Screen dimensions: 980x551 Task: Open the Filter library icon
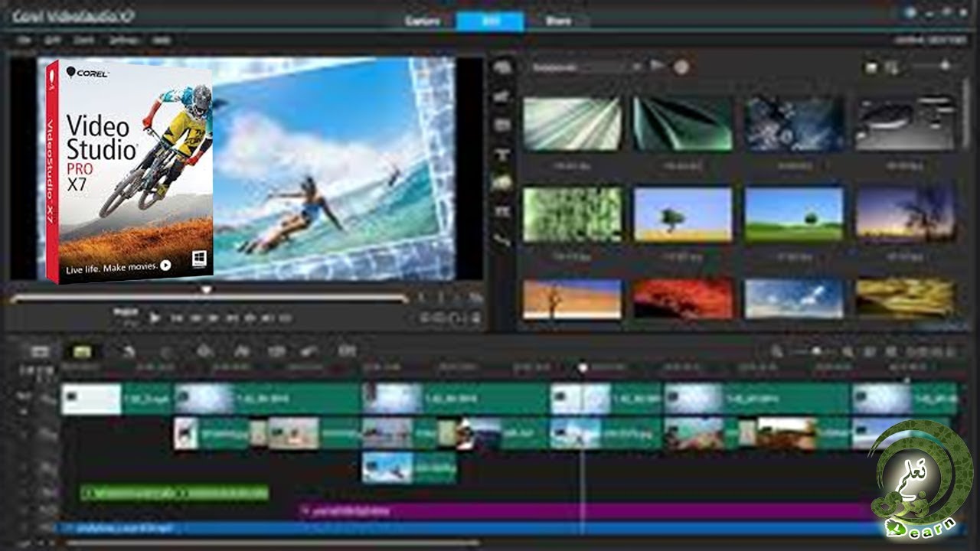click(503, 210)
